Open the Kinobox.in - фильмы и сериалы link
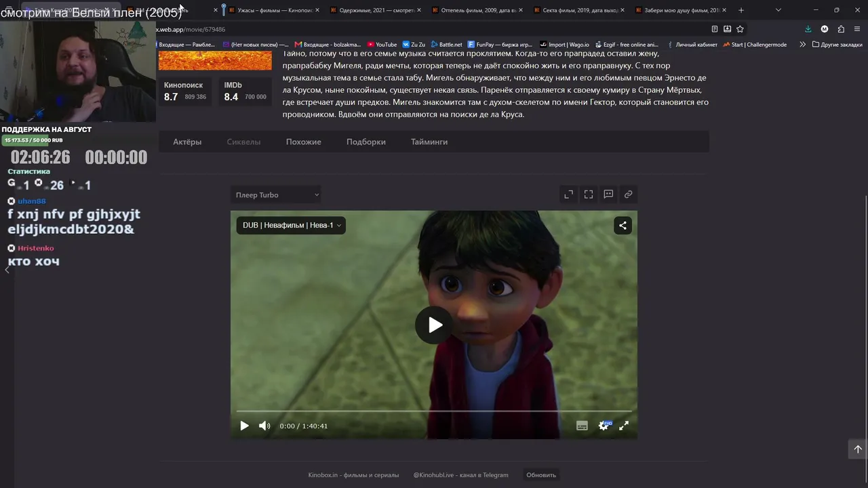This screenshot has width=868, height=488. point(353,475)
